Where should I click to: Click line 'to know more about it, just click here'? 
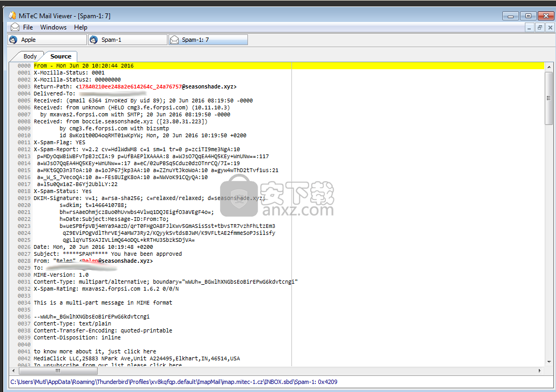(x=95, y=351)
